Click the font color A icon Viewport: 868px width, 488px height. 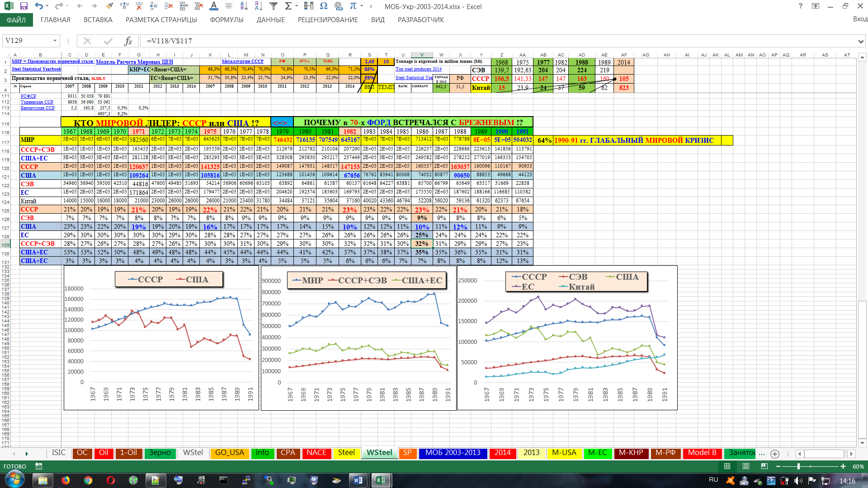pos(214,6)
